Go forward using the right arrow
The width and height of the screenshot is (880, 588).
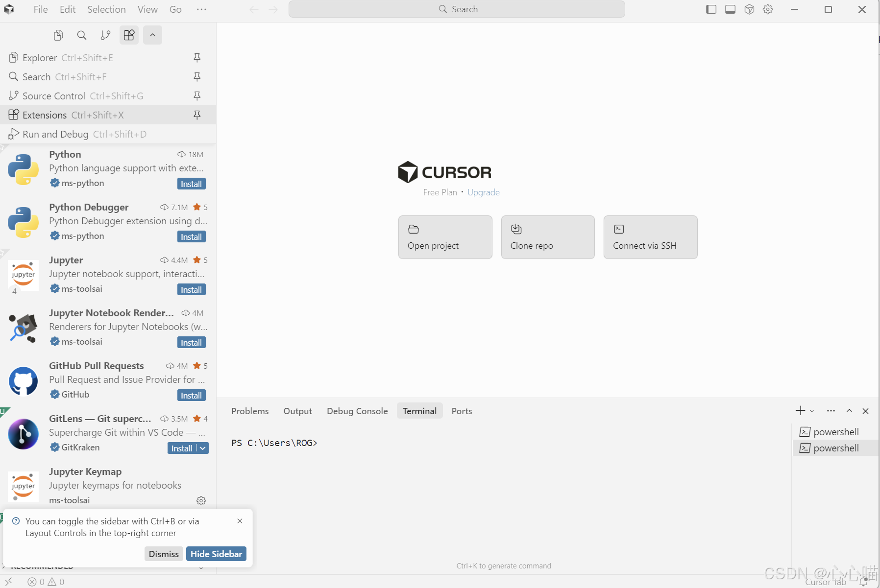point(273,9)
